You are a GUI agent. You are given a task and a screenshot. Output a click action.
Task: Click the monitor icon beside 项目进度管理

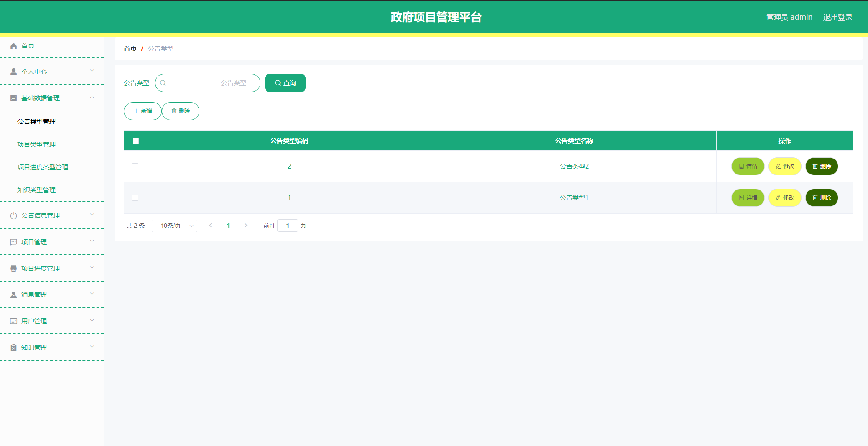pyautogui.click(x=13, y=268)
